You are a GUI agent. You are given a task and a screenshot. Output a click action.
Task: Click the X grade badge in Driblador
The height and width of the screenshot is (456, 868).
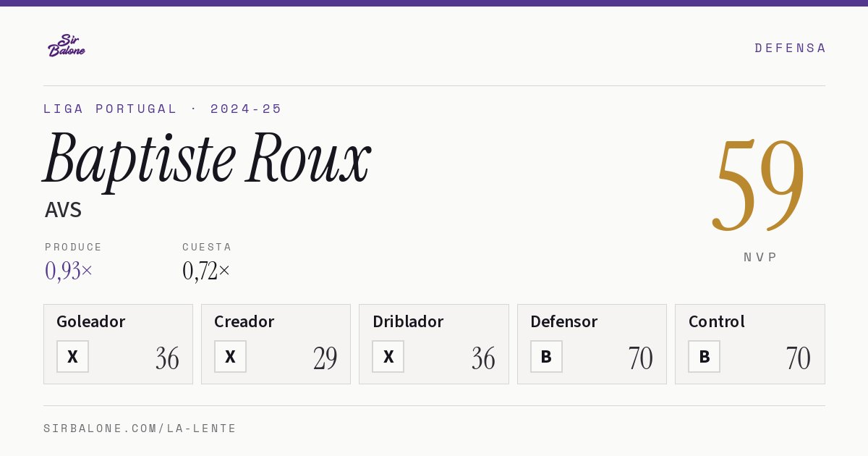tap(388, 356)
